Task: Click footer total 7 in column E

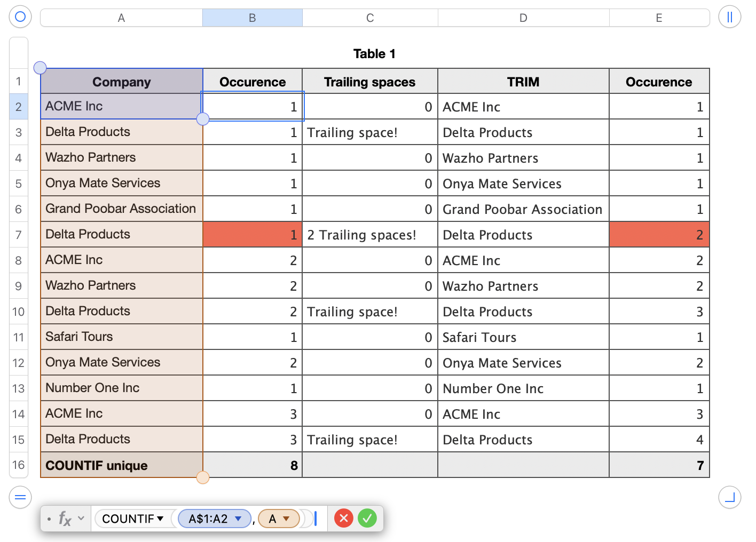Action: tap(659, 465)
